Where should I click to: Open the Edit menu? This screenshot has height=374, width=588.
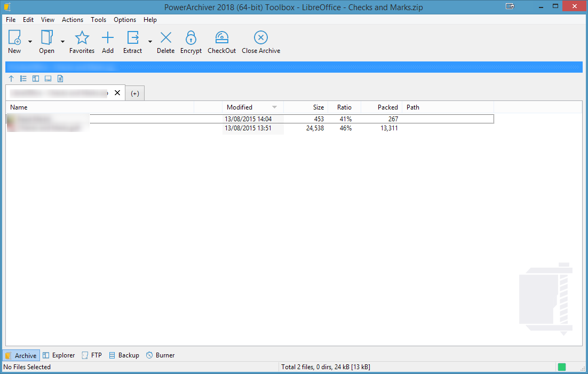(x=28, y=20)
